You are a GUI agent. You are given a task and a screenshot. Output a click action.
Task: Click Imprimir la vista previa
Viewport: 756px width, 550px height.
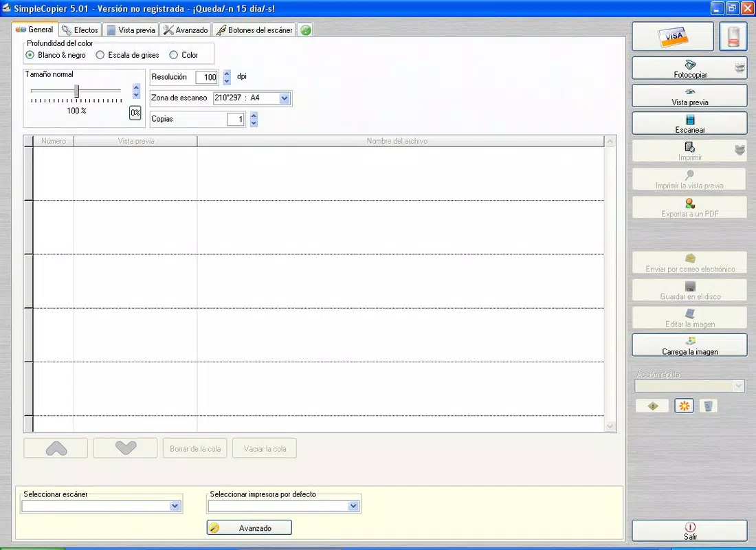[x=689, y=179]
